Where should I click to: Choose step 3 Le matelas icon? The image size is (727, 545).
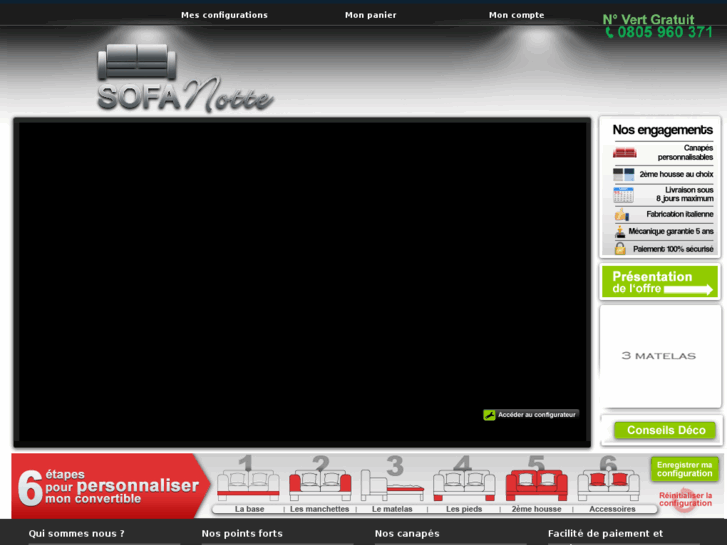coord(392,485)
